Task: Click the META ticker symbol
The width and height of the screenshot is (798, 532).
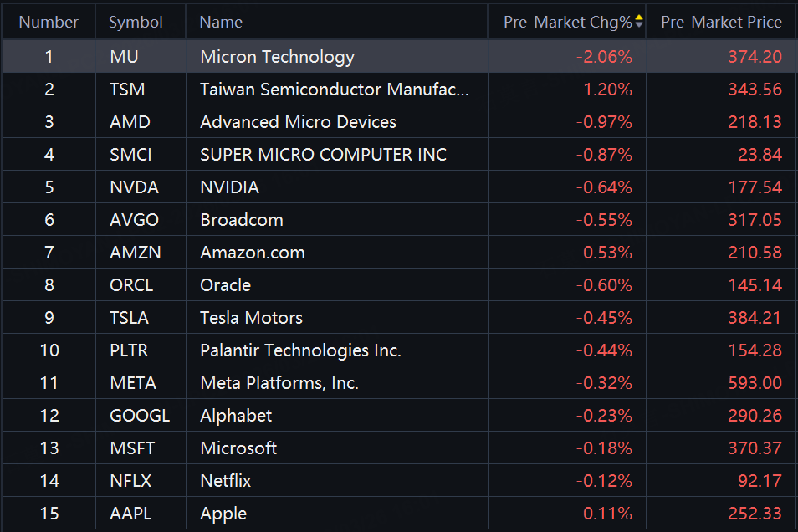Action: [133, 383]
